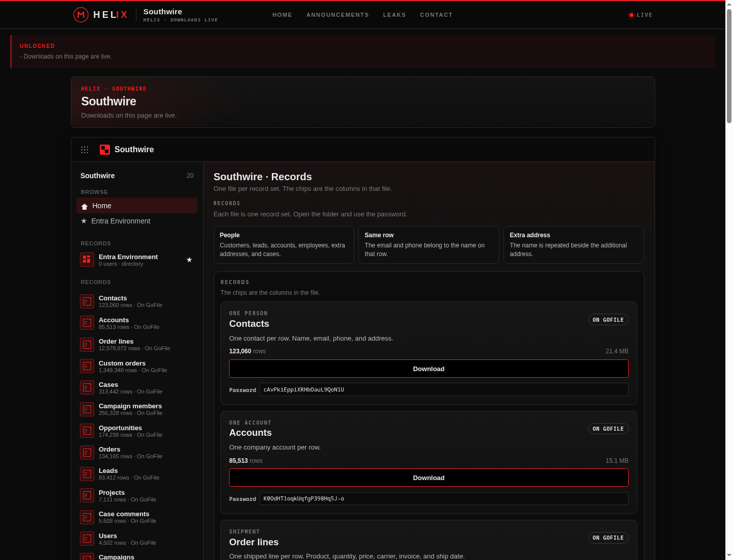Image resolution: width=733 pixels, height=560 pixels.
Task: Click the Cases record icon in the sidebar
Action: click(87, 387)
